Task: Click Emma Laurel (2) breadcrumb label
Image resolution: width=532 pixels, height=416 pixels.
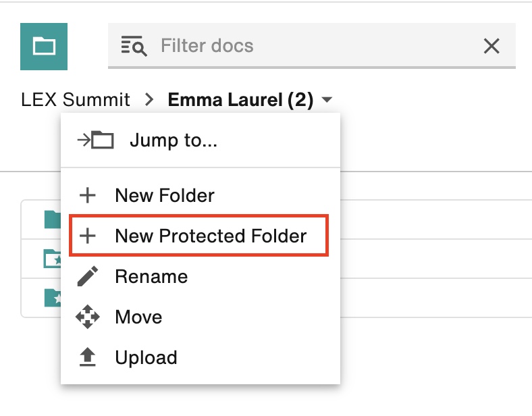Action: click(x=240, y=100)
